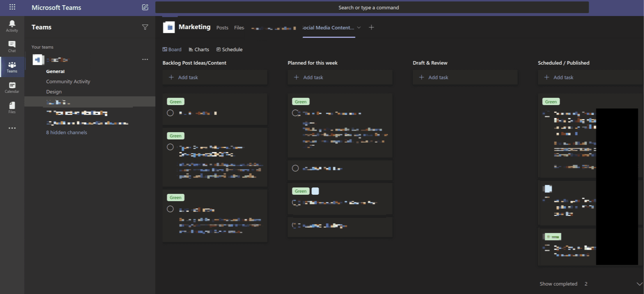Mark third Backlog task complete

tap(170, 209)
